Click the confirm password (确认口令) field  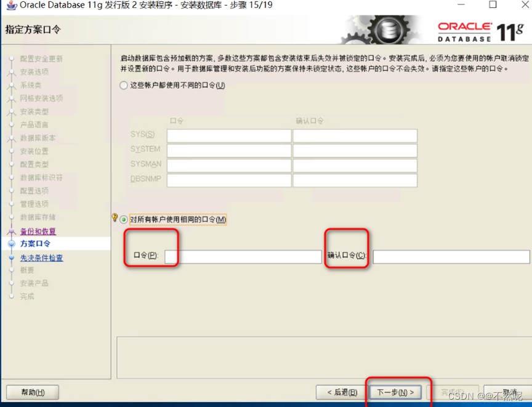click(x=451, y=257)
